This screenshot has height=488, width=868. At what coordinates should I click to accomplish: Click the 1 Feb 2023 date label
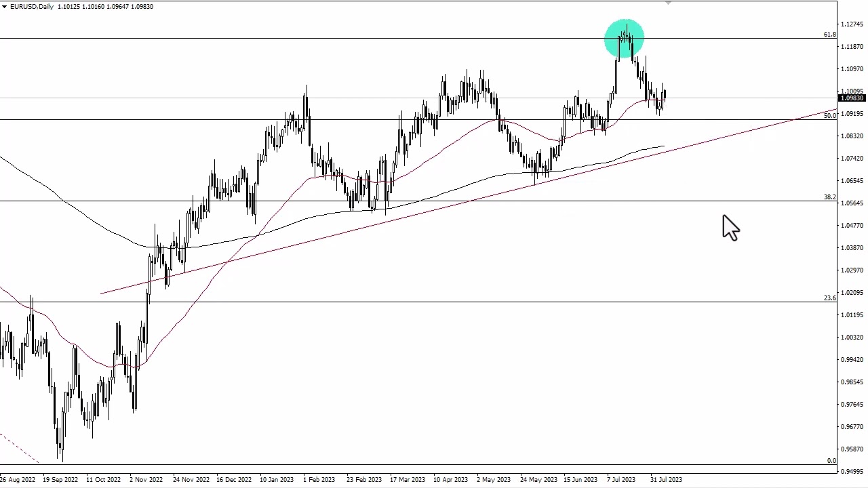tap(319, 480)
